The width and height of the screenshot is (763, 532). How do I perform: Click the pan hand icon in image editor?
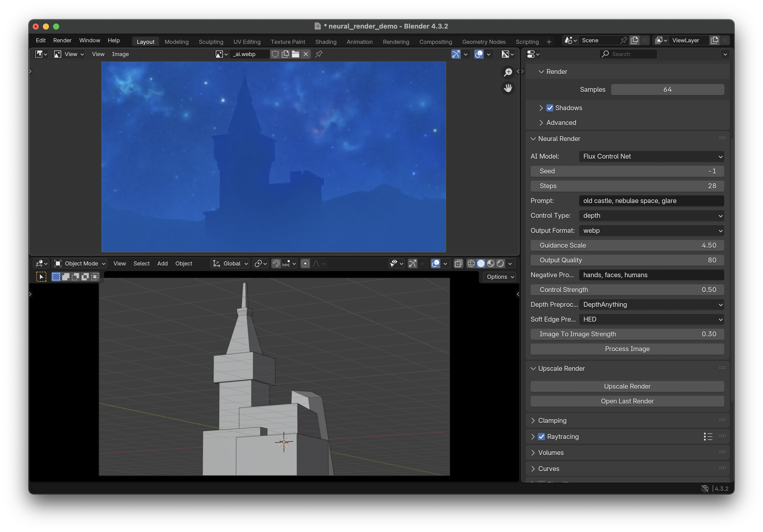508,88
